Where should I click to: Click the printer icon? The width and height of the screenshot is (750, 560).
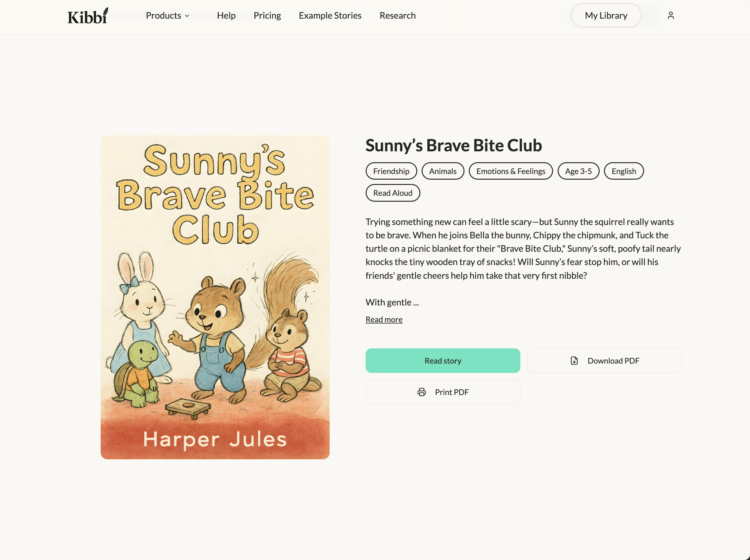coord(422,392)
